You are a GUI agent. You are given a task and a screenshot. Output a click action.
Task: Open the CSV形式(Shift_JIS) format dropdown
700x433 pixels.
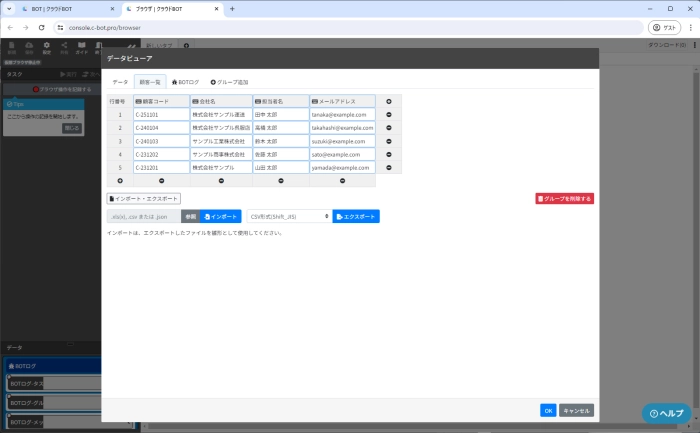coord(290,216)
